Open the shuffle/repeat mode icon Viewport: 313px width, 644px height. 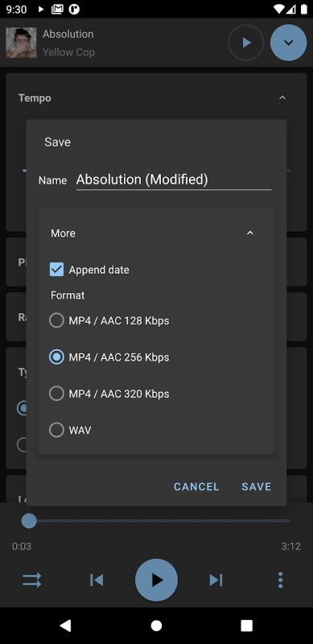pos(31,580)
